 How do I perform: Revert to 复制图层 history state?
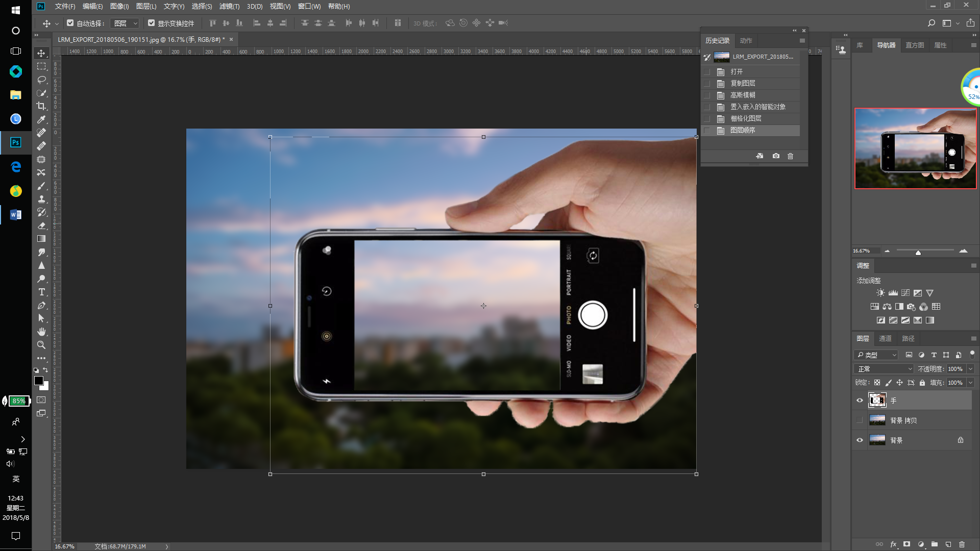coord(751,84)
